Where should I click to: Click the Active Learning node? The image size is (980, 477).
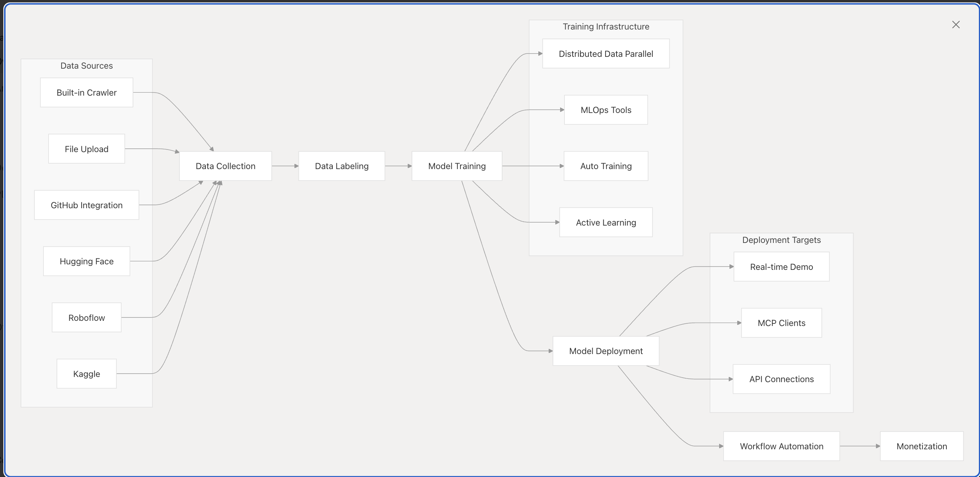point(605,222)
